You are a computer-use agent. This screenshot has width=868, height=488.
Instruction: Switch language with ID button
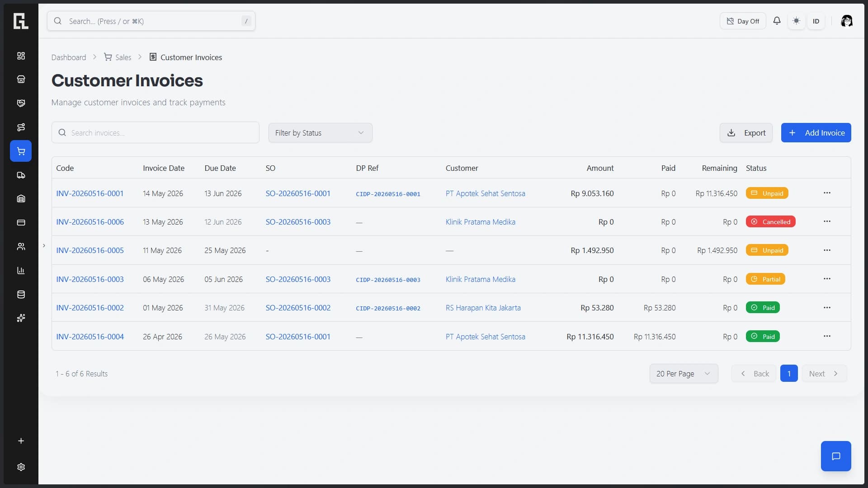(816, 21)
